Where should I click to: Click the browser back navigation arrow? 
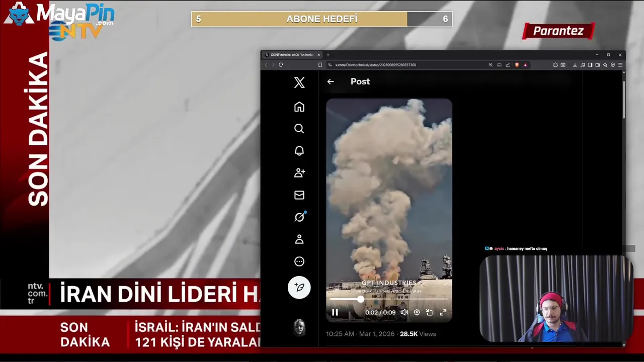[x=266, y=65]
